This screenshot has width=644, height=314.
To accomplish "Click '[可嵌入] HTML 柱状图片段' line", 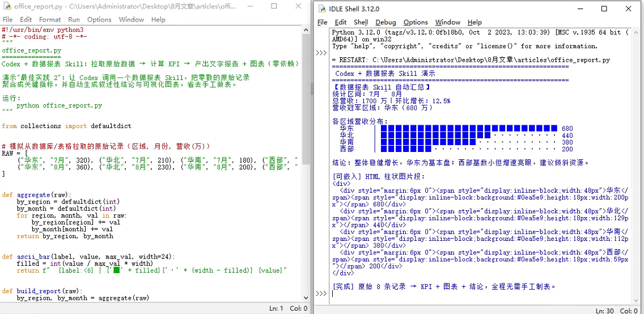I will pos(378,176).
